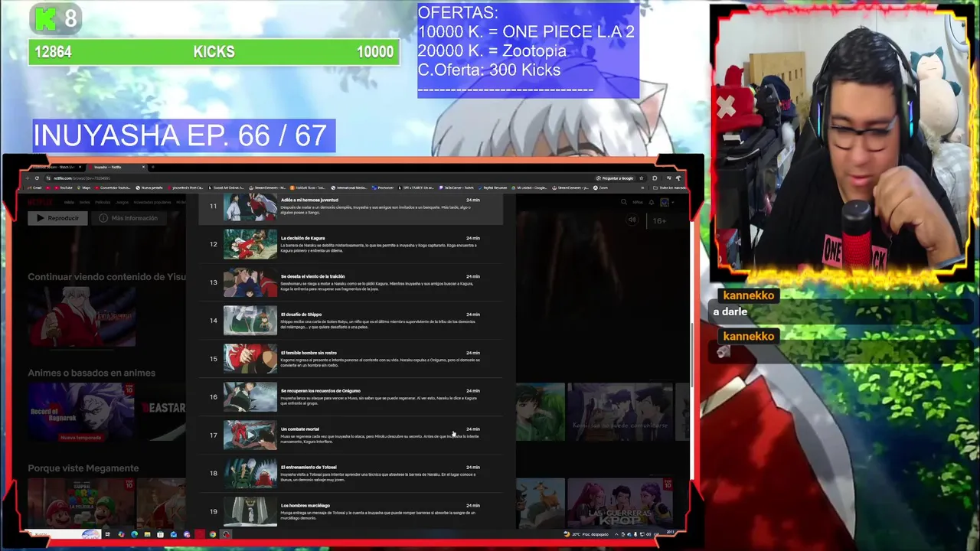Play episode 12 thumbnail La decisión de Kagura
This screenshot has width=980, height=551.
[250, 244]
